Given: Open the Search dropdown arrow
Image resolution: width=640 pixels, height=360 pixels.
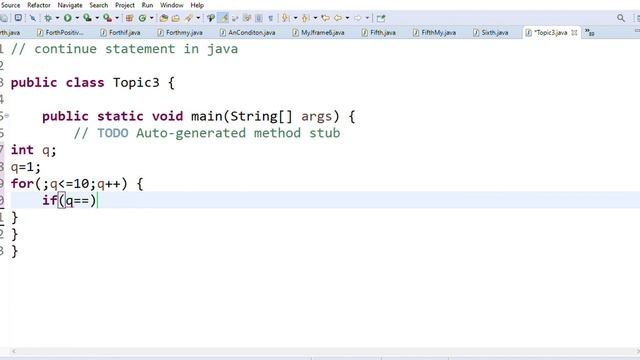Looking at the screenshot, I should [198, 18].
